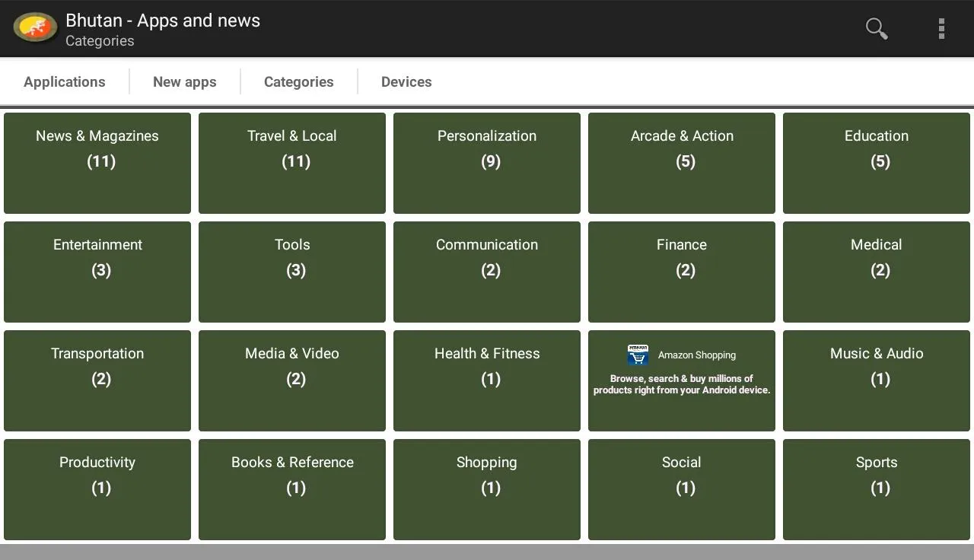974x560 pixels.
Task: Tap the Amazon Shopping cart icon
Action: (638, 355)
